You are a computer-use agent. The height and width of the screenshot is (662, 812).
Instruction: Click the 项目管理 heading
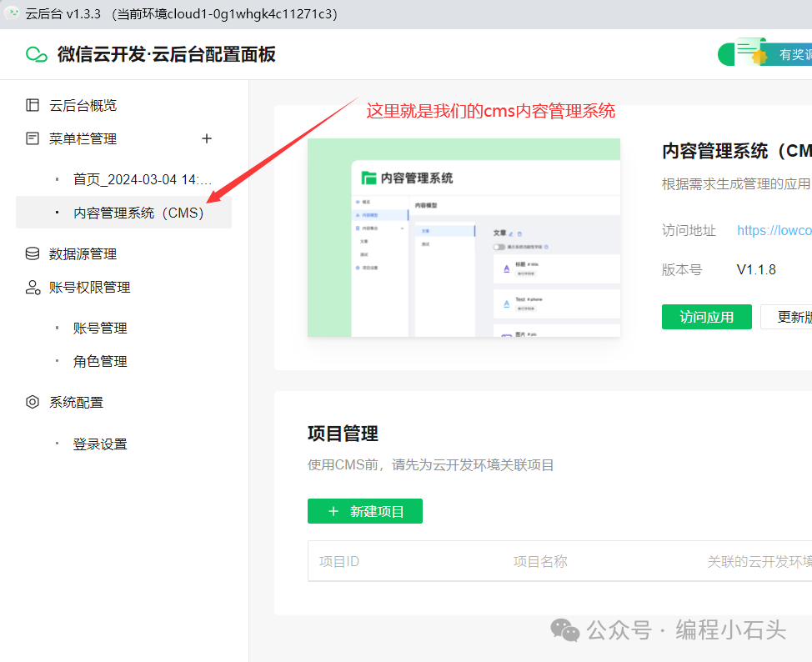point(343,434)
